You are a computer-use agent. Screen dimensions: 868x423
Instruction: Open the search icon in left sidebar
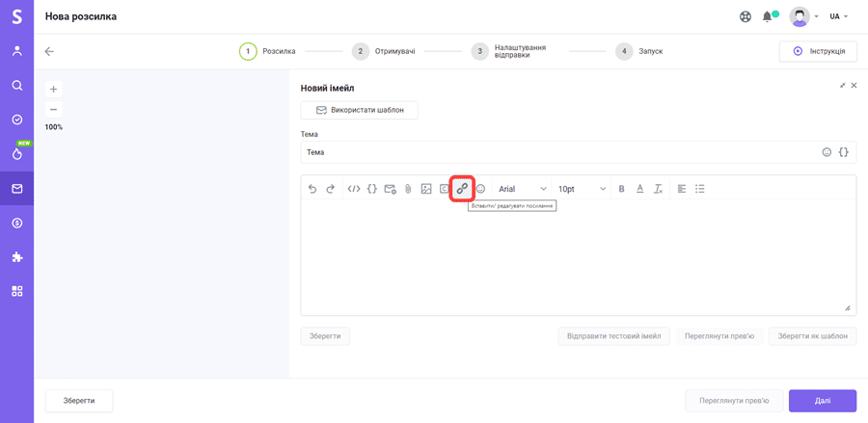pyautogui.click(x=17, y=86)
